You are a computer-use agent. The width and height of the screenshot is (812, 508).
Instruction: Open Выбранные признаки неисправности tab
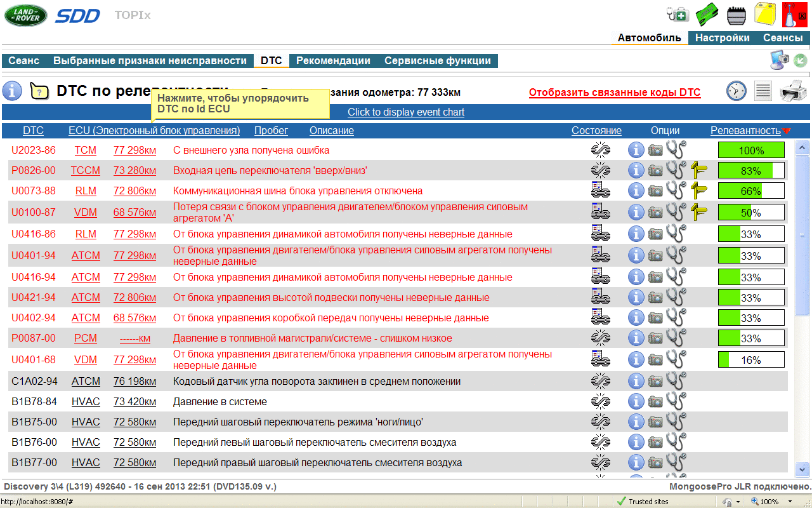[x=150, y=61]
